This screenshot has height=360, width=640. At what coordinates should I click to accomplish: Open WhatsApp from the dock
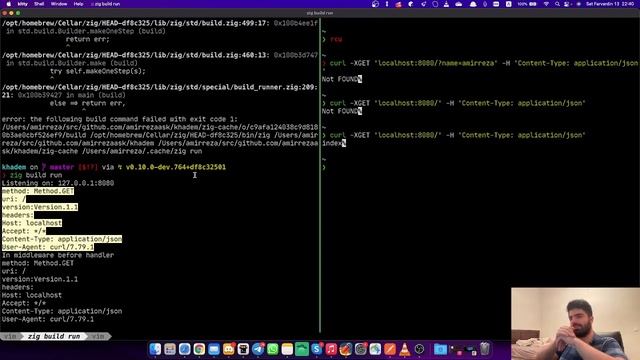[x=273, y=349]
